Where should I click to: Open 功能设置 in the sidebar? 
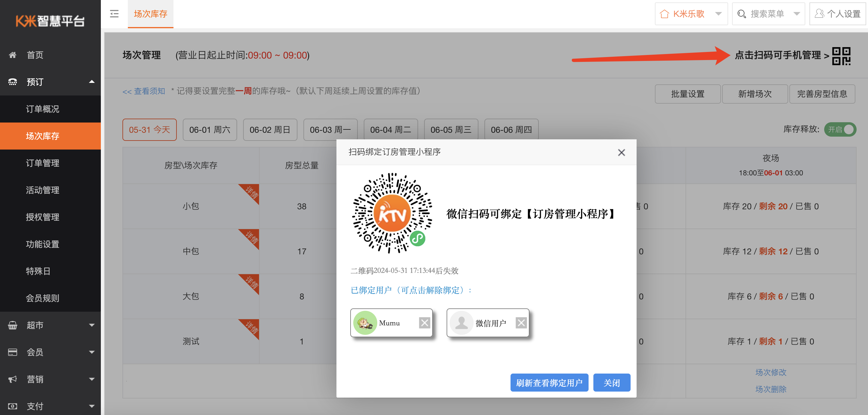tap(50, 244)
